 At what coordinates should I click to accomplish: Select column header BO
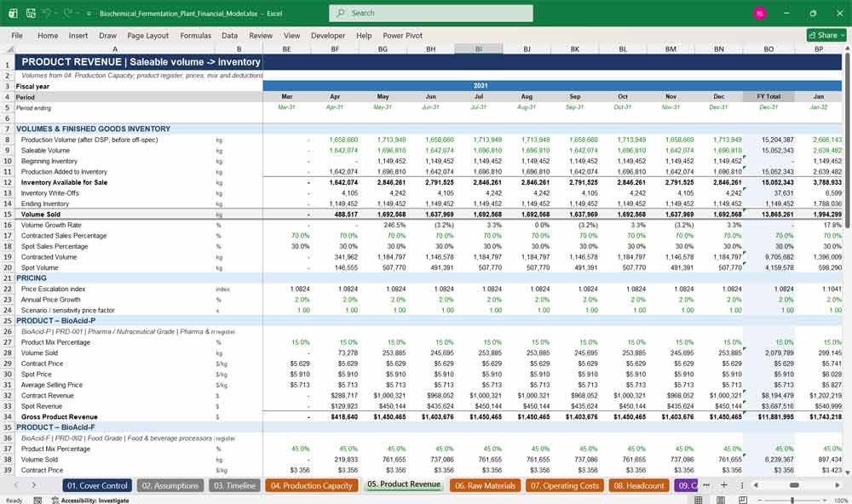coord(769,49)
